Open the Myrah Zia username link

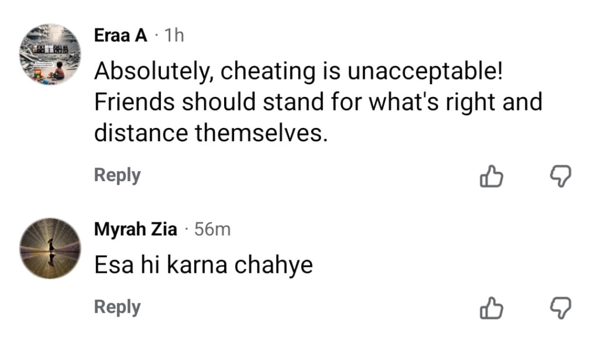coord(136,230)
